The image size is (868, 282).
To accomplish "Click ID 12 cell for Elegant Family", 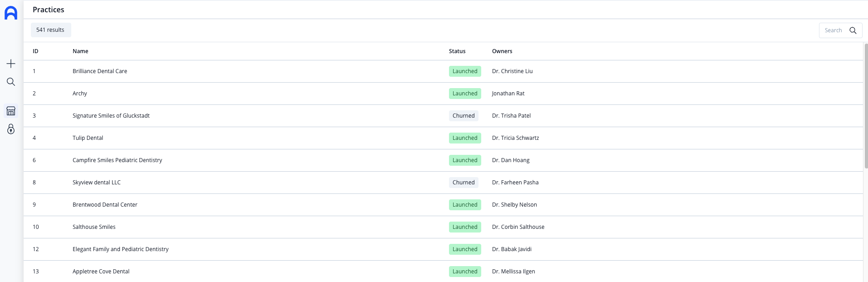I will (x=36, y=249).
